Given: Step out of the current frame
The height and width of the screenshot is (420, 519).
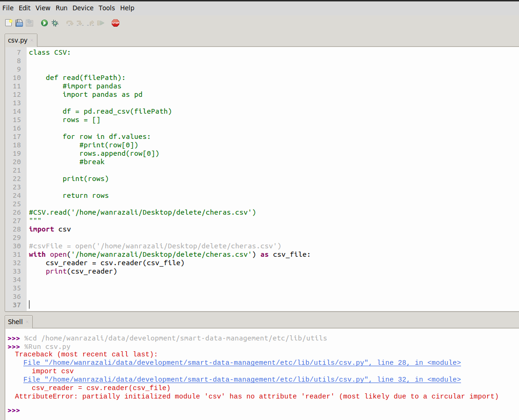Looking at the screenshot, I should [90, 22].
